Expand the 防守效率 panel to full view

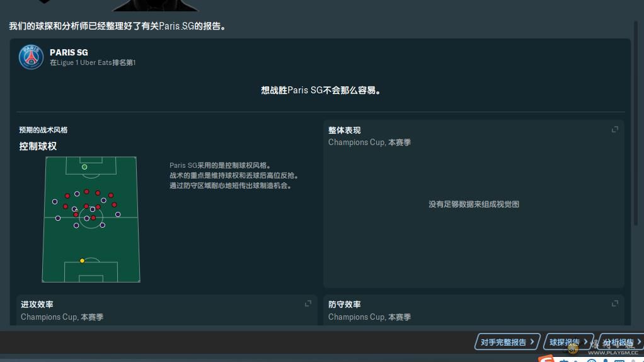[614, 303]
